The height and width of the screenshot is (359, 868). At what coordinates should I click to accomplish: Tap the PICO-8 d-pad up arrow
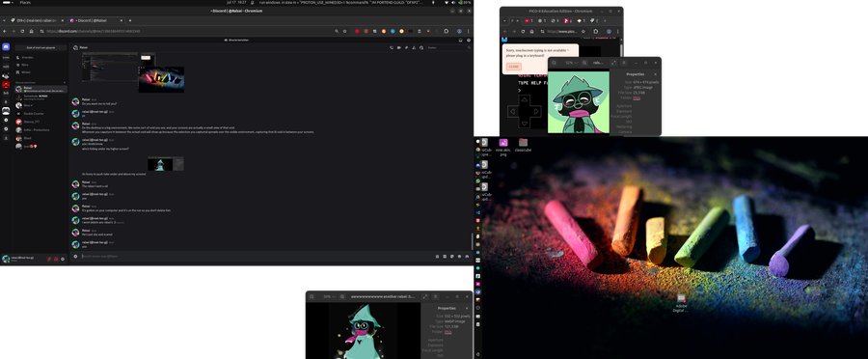(525, 99)
